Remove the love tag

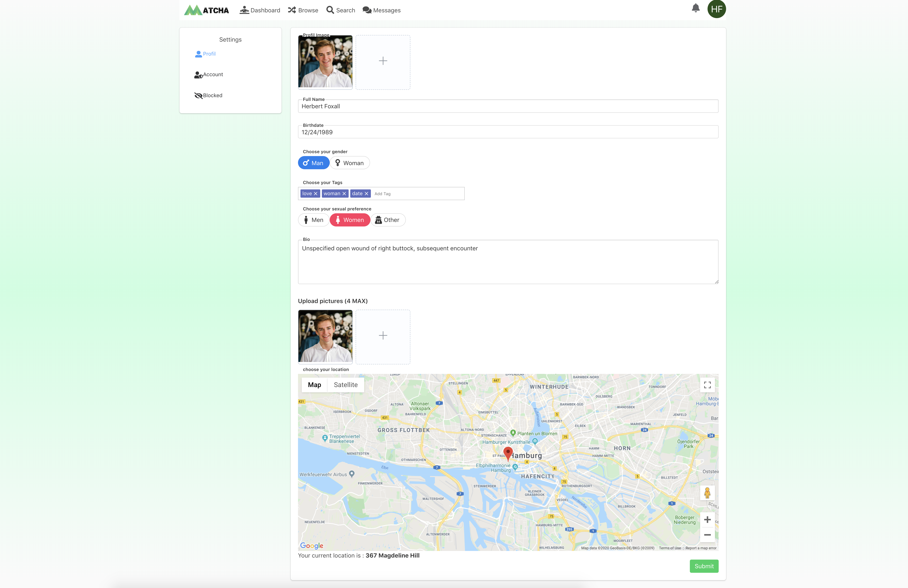point(315,194)
